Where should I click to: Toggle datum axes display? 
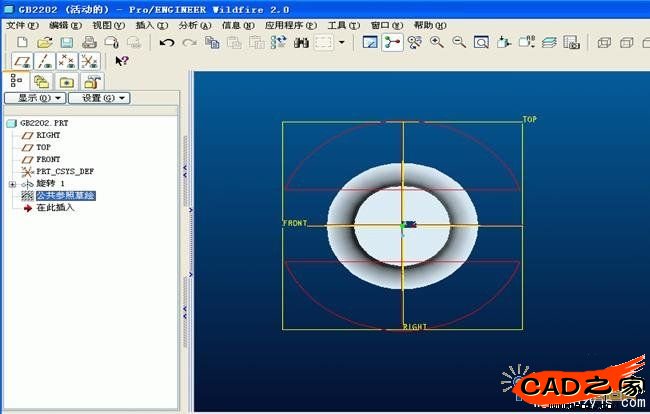pyautogui.click(x=45, y=61)
